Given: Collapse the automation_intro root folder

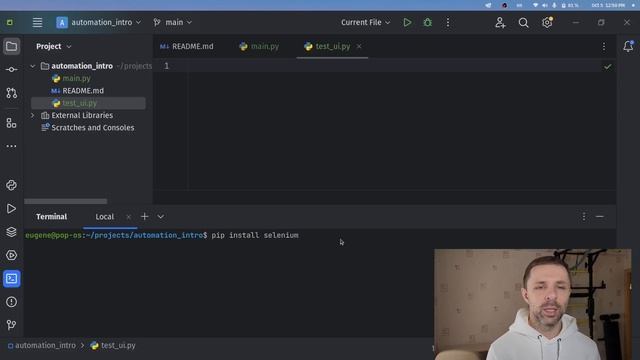Looking at the screenshot, I should click(x=33, y=66).
